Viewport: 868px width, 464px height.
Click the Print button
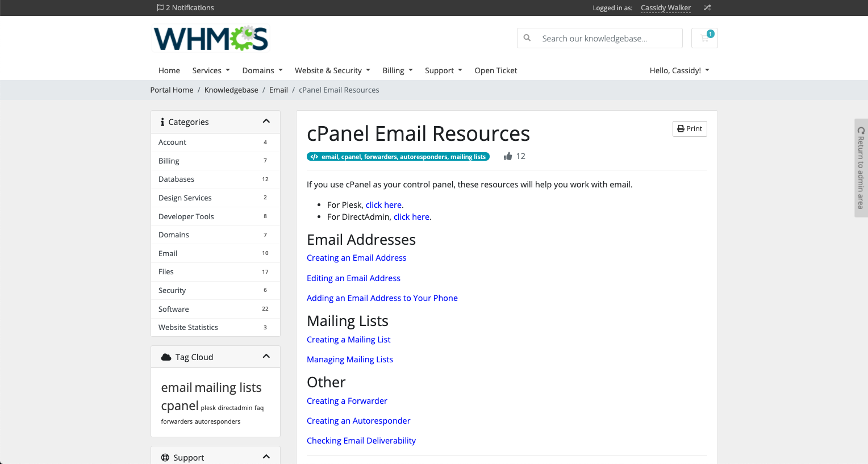click(690, 129)
